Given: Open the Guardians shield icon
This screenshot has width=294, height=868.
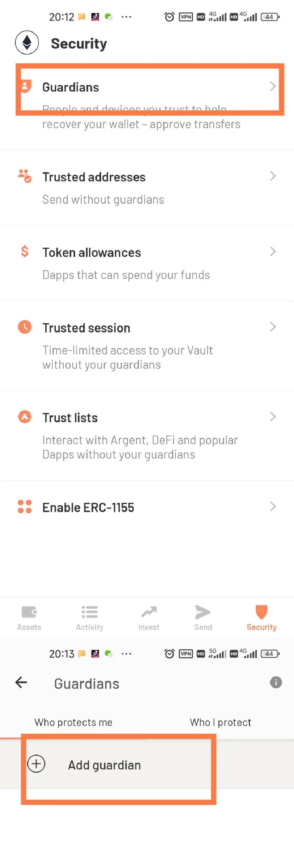Looking at the screenshot, I should click(26, 86).
